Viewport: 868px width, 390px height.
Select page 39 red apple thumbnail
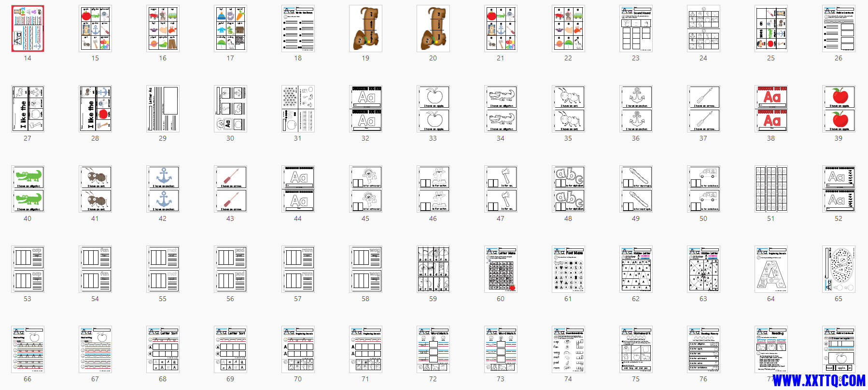(839, 109)
